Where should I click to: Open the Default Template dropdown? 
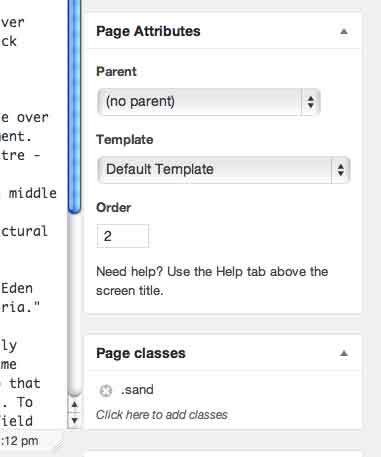pos(224,170)
